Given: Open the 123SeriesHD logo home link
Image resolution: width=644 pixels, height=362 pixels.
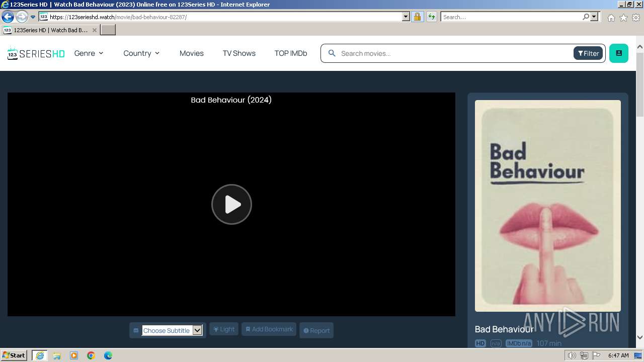Looking at the screenshot, I should tap(36, 53).
